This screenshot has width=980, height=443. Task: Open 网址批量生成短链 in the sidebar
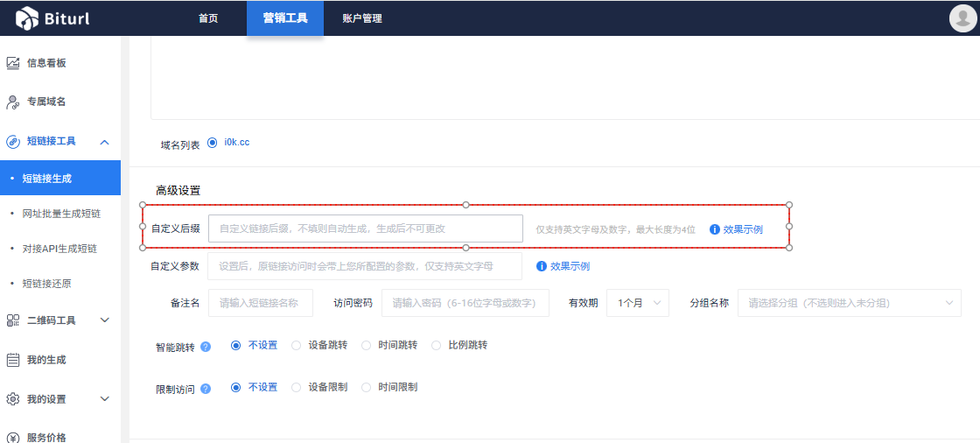point(61,214)
